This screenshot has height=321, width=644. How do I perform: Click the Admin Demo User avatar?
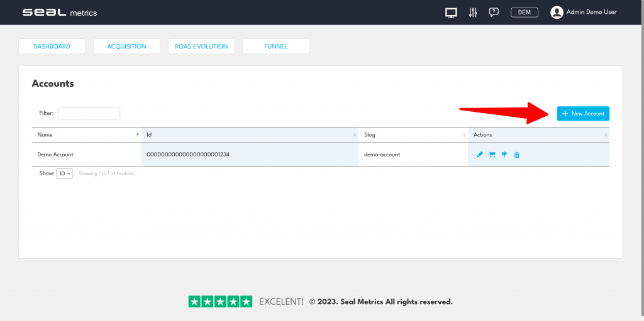tap(557, 13)
